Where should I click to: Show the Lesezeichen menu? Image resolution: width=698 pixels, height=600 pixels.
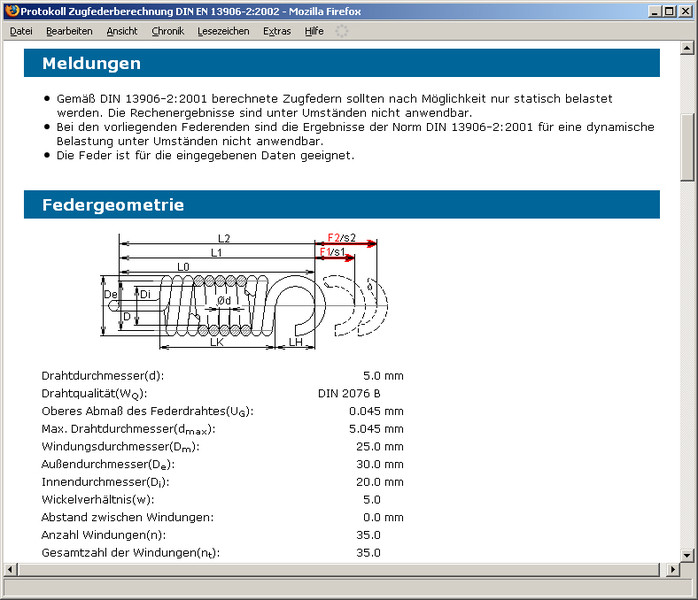pyautogui.click(x=223, y=31)
